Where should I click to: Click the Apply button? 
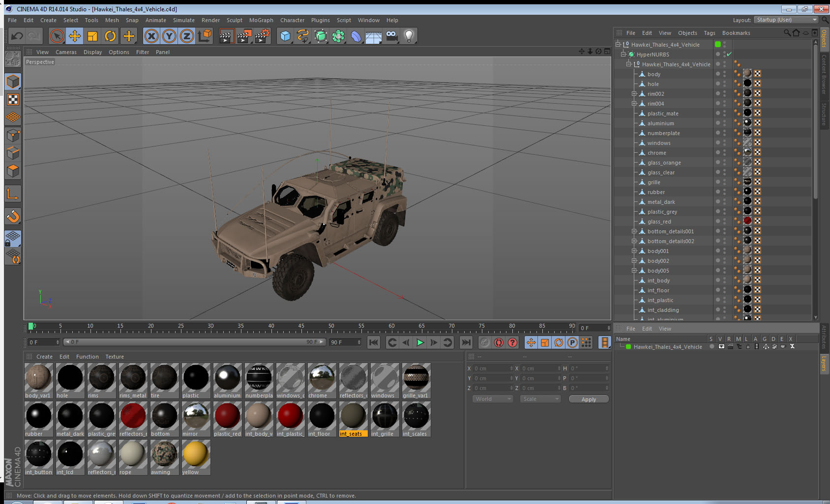pyautogui.click(x=589, y=399)
